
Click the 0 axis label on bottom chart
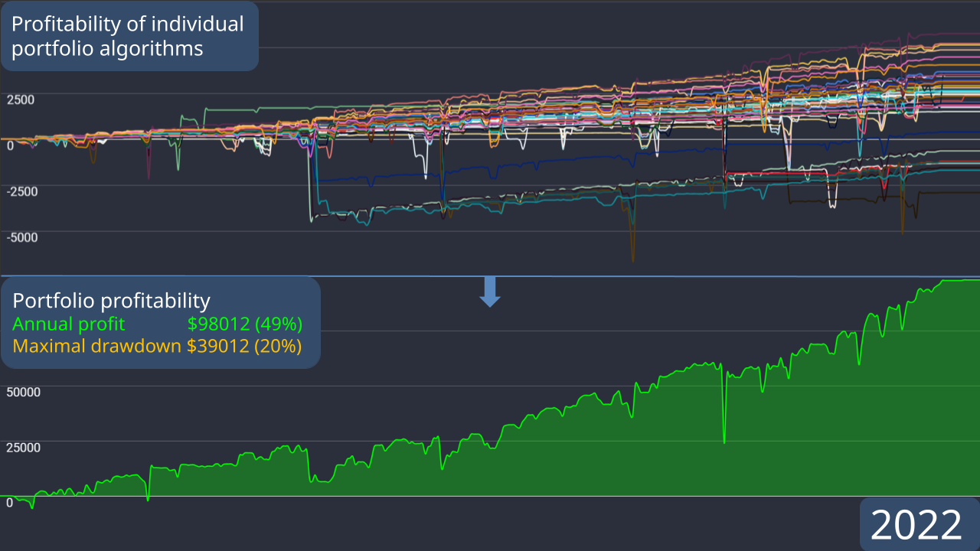point(10,502)
